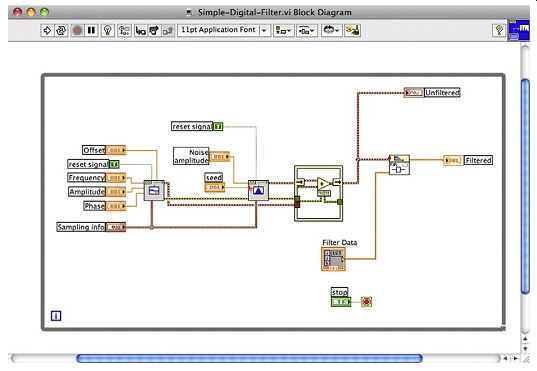Select the Filter Data constant block
This screenshot has height=371, width=537.
[333, 259]
